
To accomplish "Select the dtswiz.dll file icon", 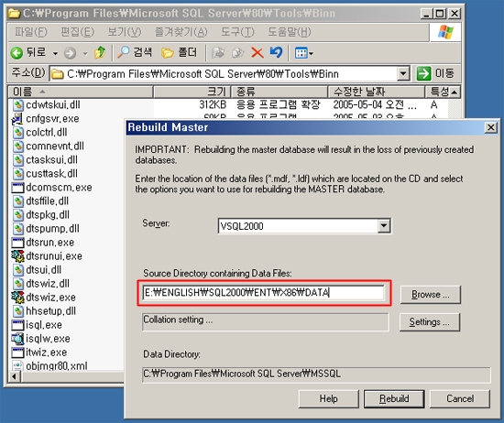I will coord(18,284).
